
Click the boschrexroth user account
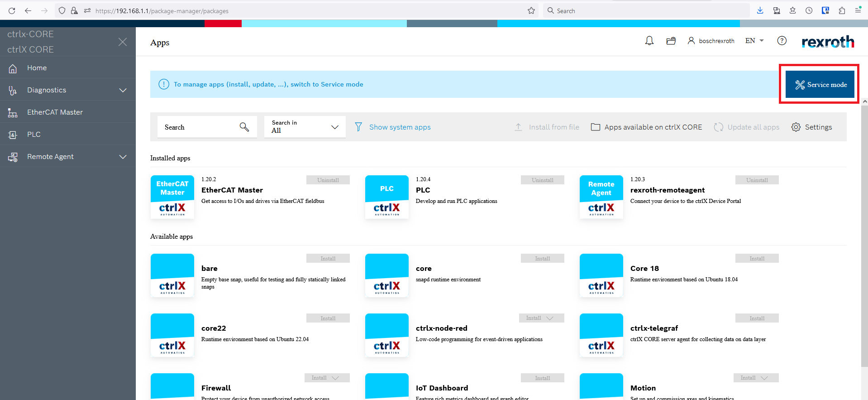(711, 41)
